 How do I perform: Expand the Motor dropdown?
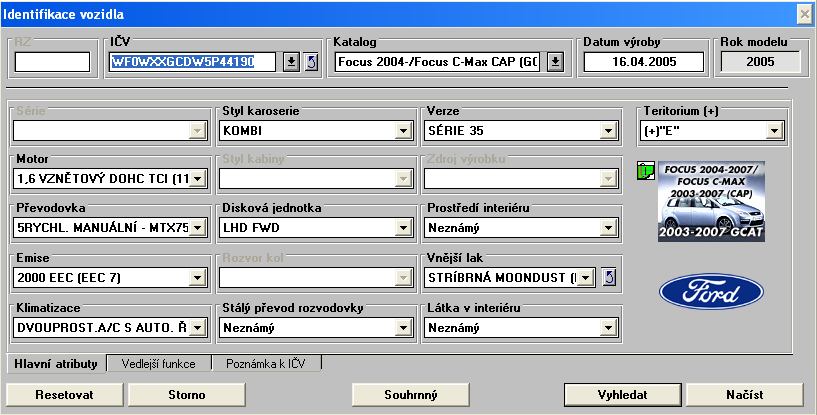[197, 179]
